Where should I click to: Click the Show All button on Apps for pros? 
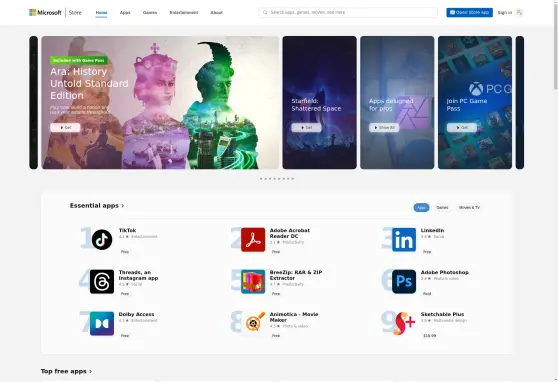click(384, 127)
